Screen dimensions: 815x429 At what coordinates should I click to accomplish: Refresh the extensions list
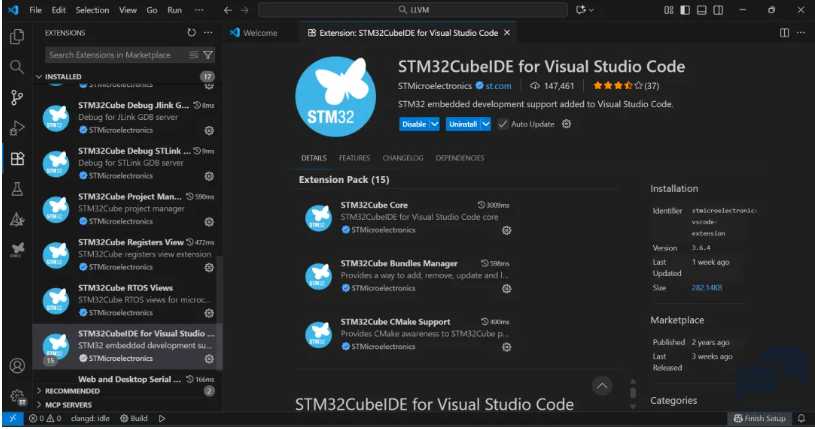tap(191, 32)
